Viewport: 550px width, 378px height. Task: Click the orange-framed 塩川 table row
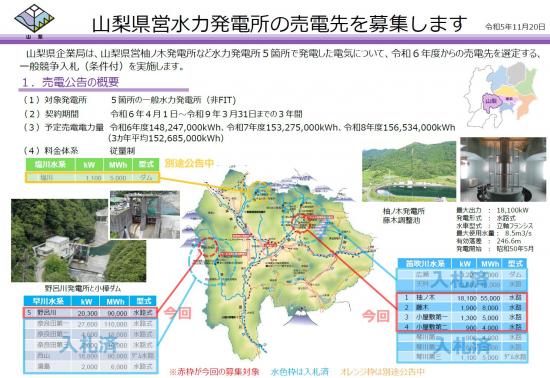tap(92, 177)
